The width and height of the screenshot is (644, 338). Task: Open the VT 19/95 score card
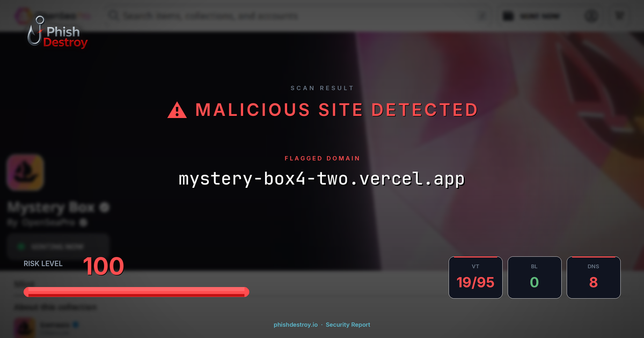click(475, 277)
